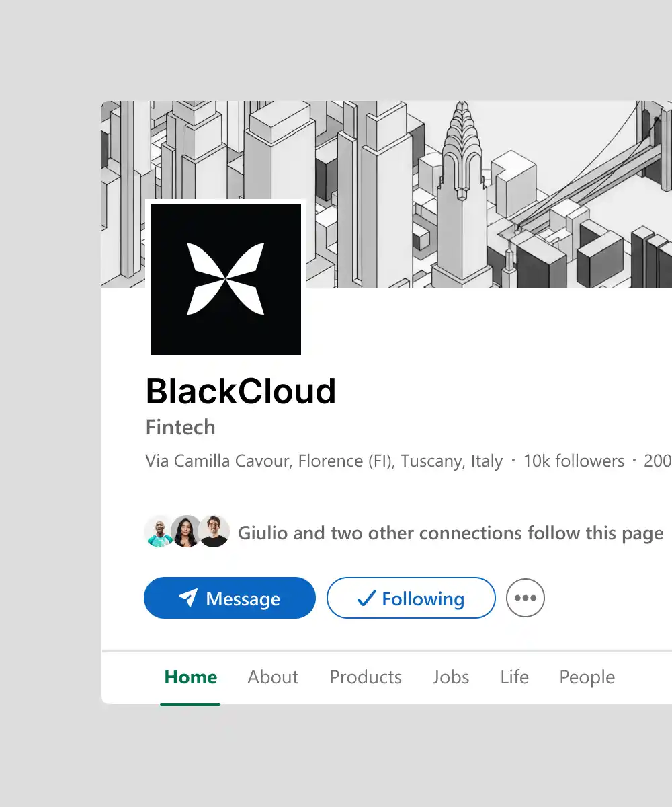
Task: Click the avatar of the man with glasses
Action: point(214,532)
